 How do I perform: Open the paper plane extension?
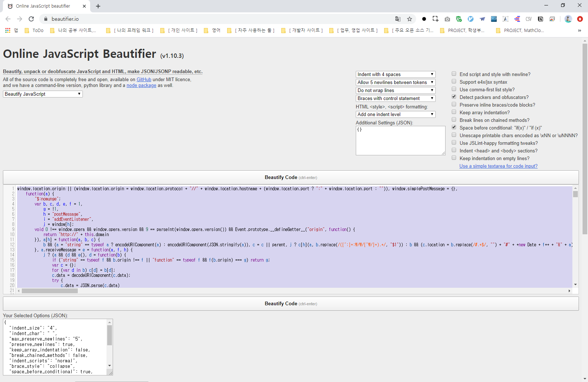pyautogui.click(x=482, y=19)
